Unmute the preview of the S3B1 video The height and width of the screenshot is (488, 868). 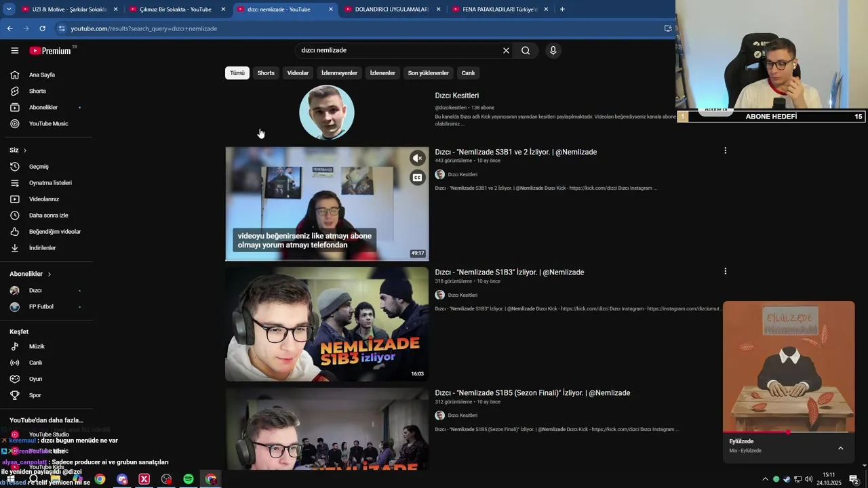(x=418, y=158)
